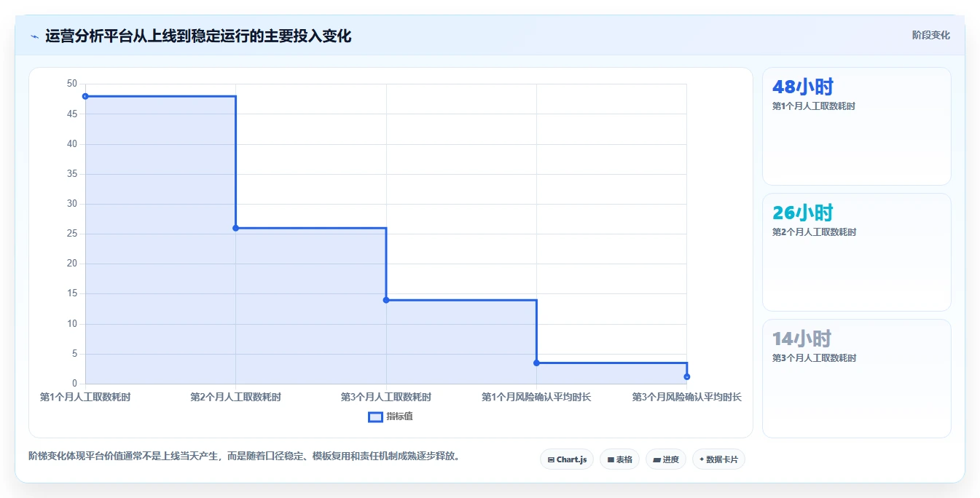Open the 48小时 data card

click(x=857, y=127)
